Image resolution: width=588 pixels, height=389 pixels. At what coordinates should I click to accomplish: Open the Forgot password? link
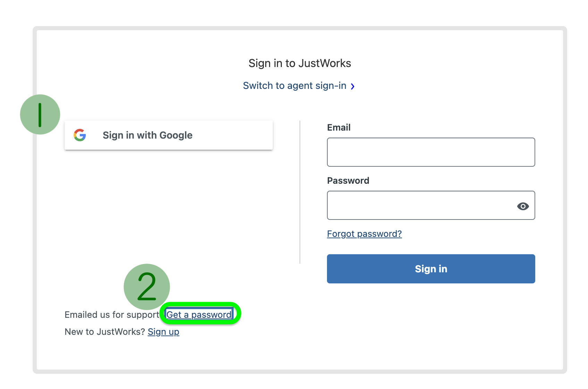[364, 234]
